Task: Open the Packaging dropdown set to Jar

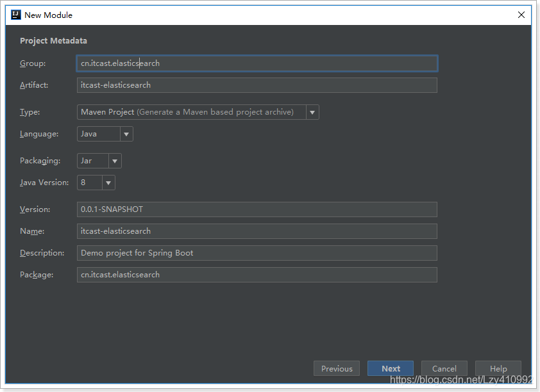Action: [x=115, y=160]
